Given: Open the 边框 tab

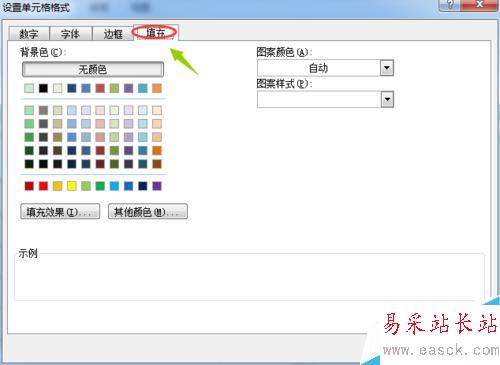Looking at the screenshot, I should click(113, 34).
